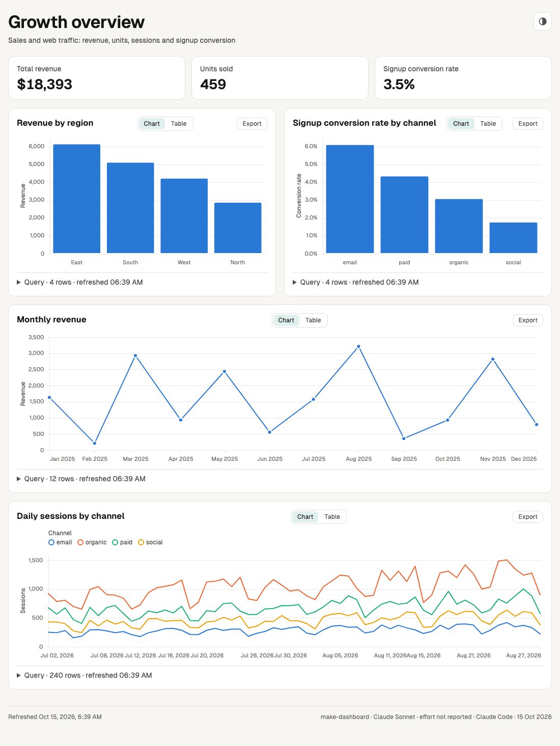The width and height of the screenshot is (560, 746).
Task: Toggle the dark/light theme icon
Action: [542, 21]
